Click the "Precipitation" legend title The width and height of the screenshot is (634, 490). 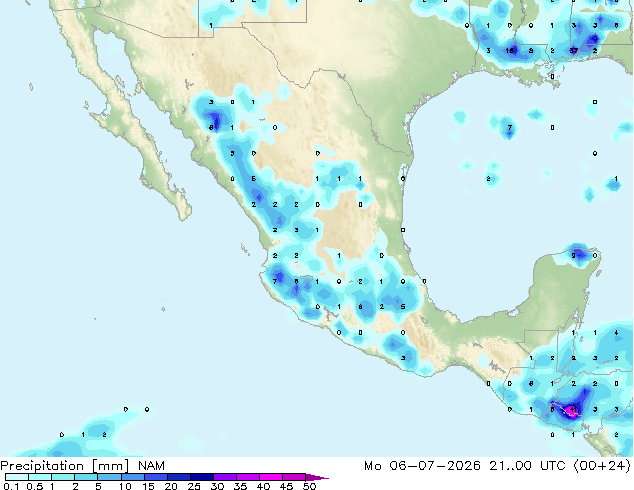click(x=42, y=466)
